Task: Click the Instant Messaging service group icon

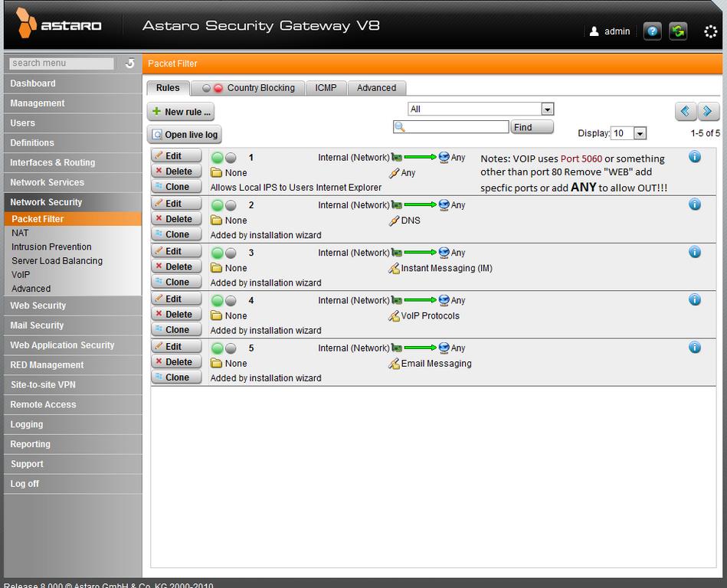Action: [394, 268]
